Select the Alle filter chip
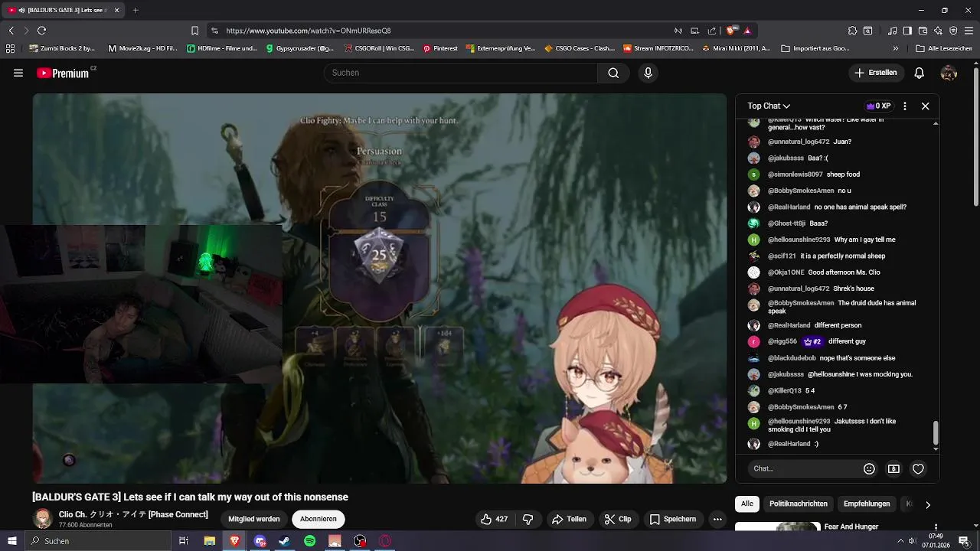 pyautogui.click(x=747, y=504)
